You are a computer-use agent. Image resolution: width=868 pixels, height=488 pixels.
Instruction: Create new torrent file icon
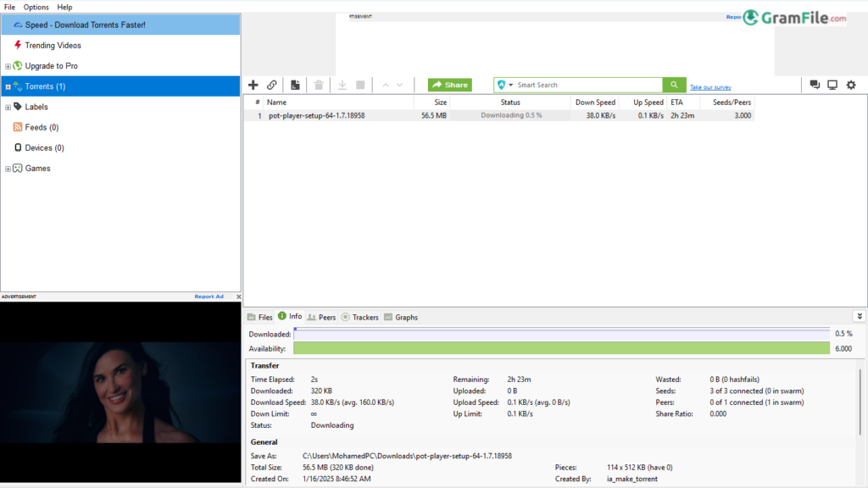point(295,85)
